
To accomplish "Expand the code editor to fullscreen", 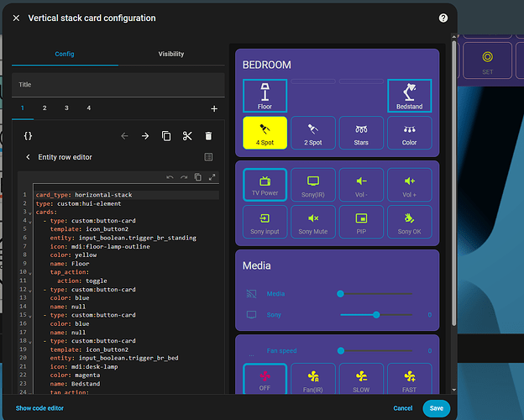I will (x=212, y=177).
